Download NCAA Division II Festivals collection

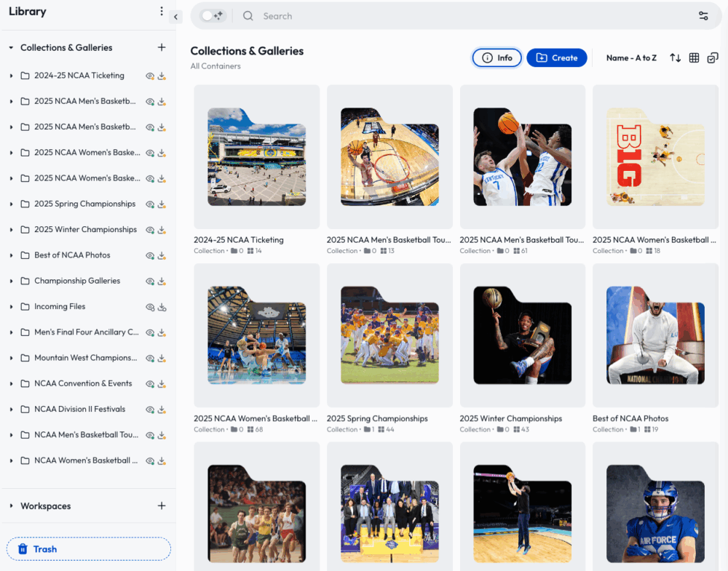tap(162, 410)
